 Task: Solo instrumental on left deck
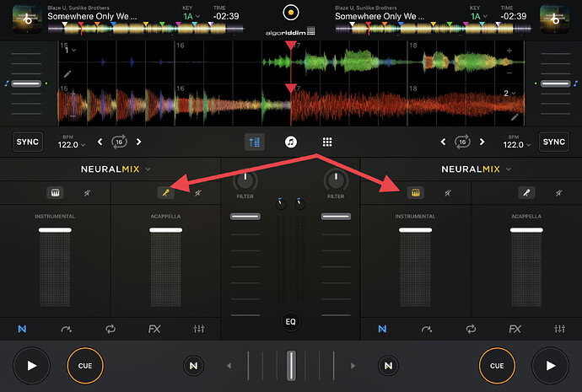(x=55, y=193)
